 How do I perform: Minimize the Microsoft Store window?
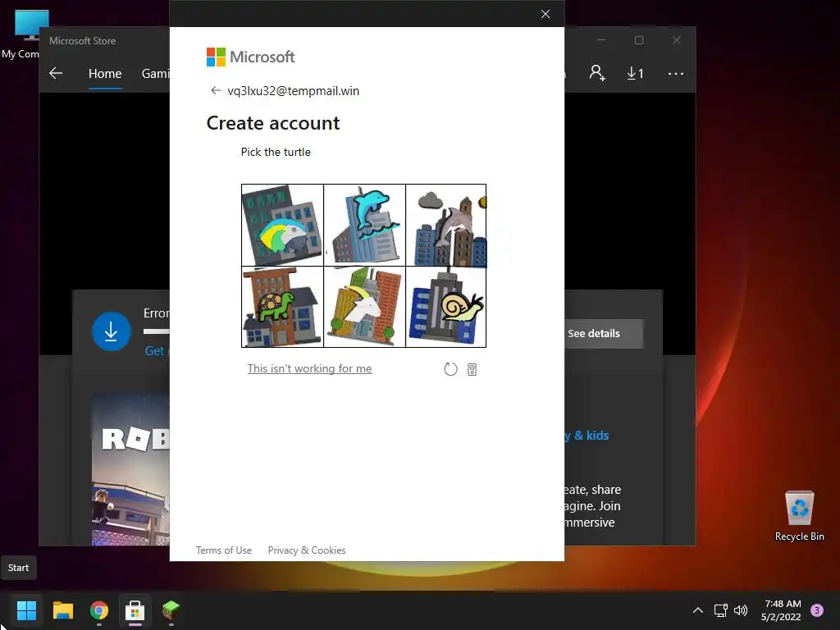pos(601,40)
